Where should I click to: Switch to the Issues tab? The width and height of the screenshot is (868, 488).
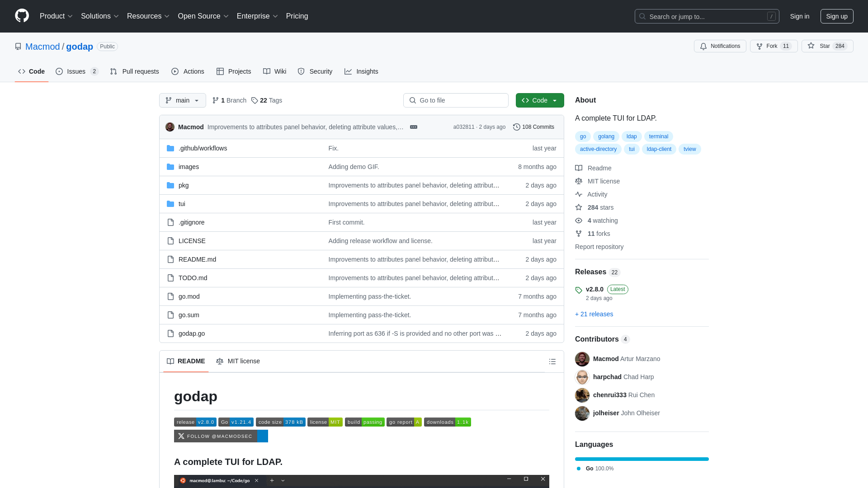click(x=77, y=71)
